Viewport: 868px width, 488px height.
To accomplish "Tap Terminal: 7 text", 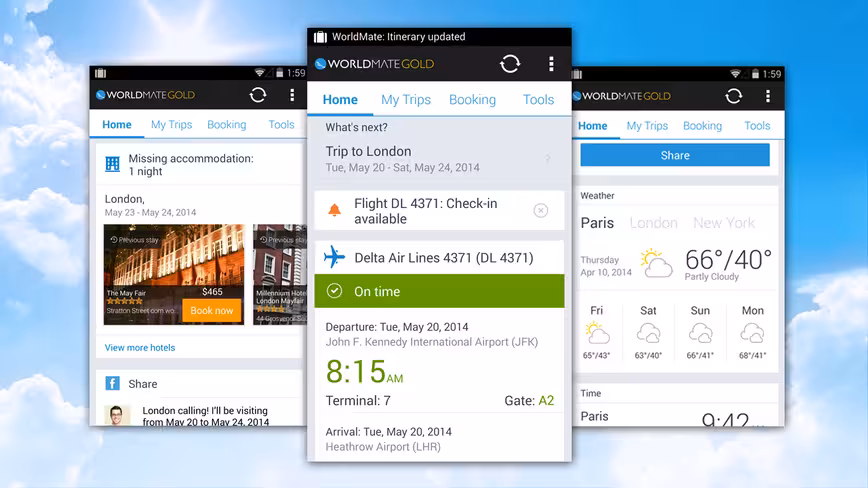I will click(358, 401).
